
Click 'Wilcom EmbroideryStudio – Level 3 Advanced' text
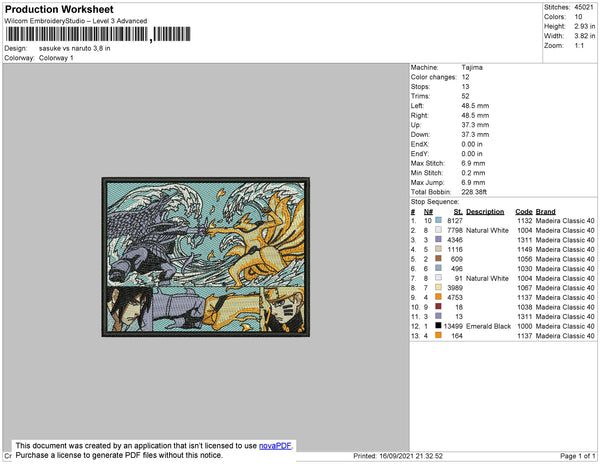coord(76,21)
